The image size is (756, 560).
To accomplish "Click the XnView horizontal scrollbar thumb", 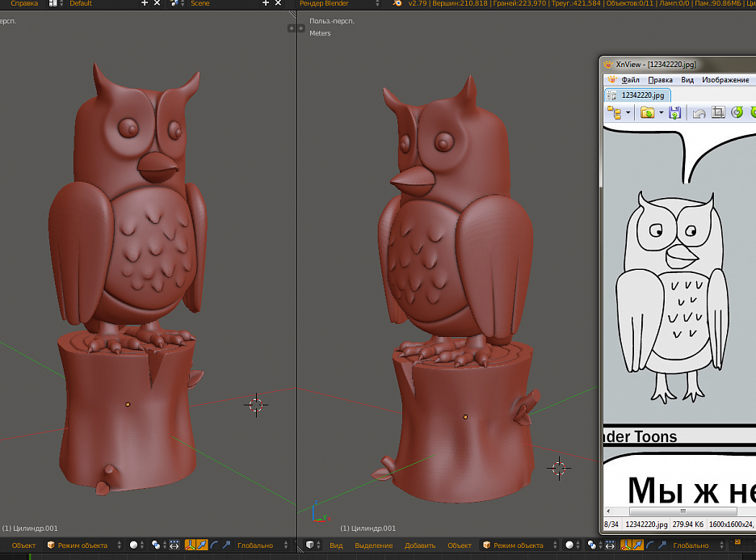I will pos(682,512).
